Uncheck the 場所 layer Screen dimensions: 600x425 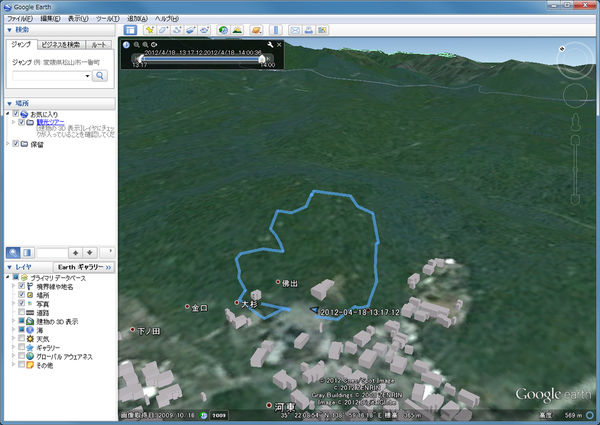(x=21, y=295)
